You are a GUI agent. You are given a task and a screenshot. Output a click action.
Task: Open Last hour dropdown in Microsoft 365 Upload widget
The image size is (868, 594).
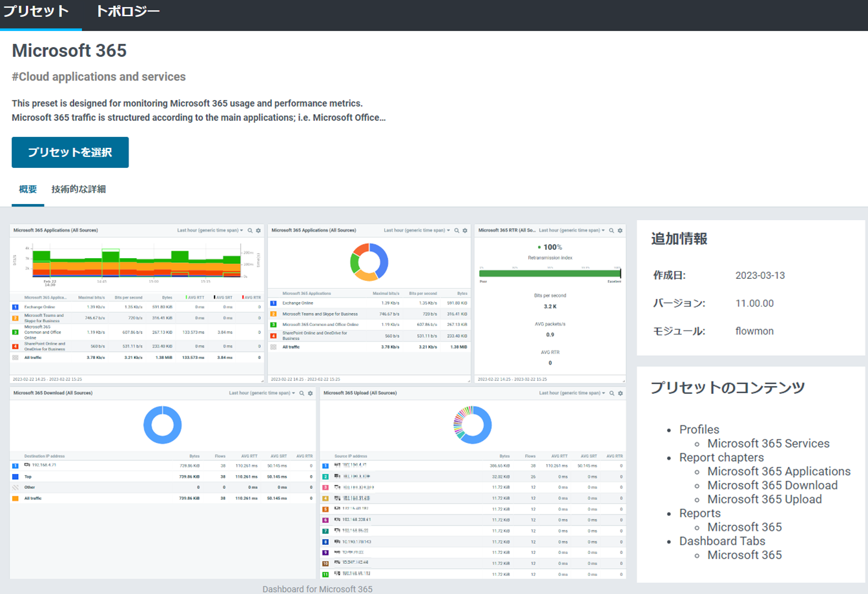[x=572, y=393]
